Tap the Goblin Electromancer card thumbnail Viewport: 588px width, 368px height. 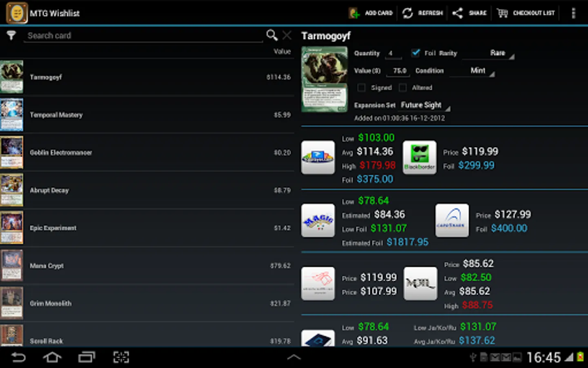click(x=12, y=153)
